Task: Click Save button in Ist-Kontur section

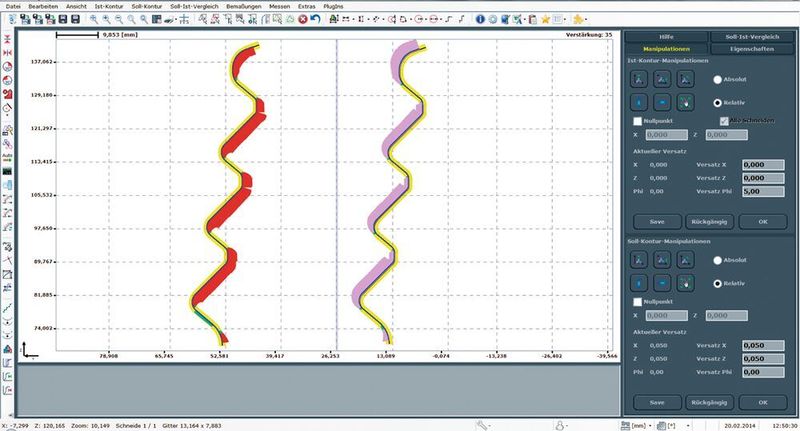Action: (657, 222)
